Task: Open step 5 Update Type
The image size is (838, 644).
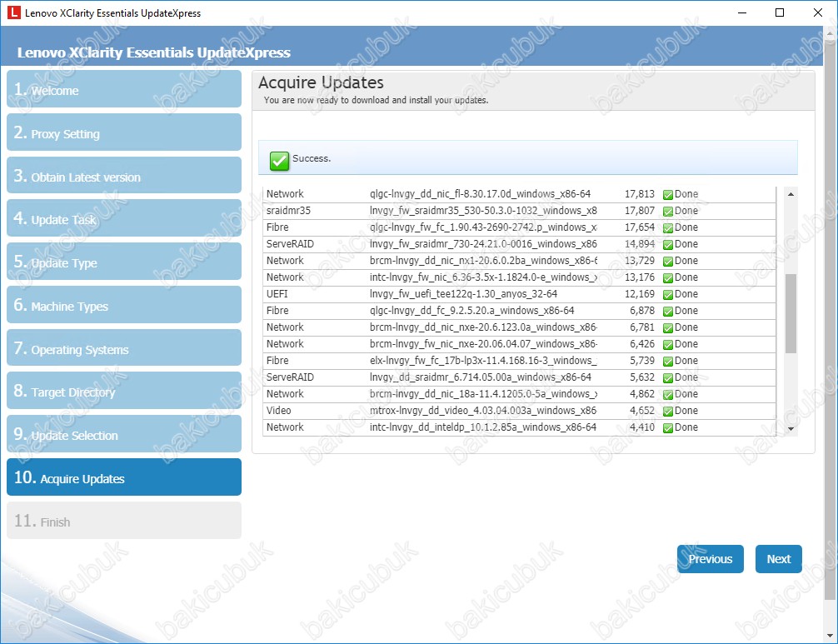Action: coord(124,262)
